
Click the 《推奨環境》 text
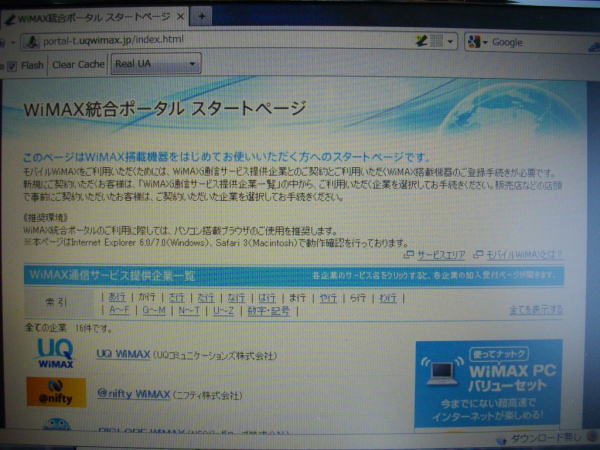point(46,218)
